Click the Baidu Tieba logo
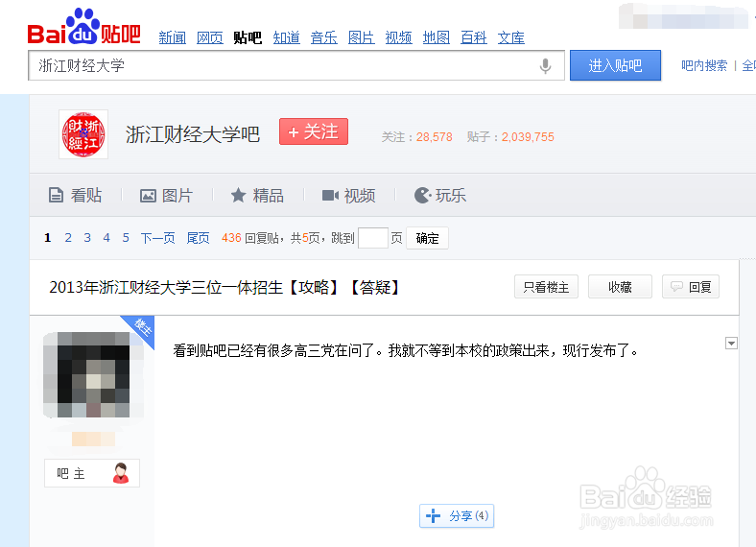The height and width of the screenshot is (547, 756). [x=83, y=27]
